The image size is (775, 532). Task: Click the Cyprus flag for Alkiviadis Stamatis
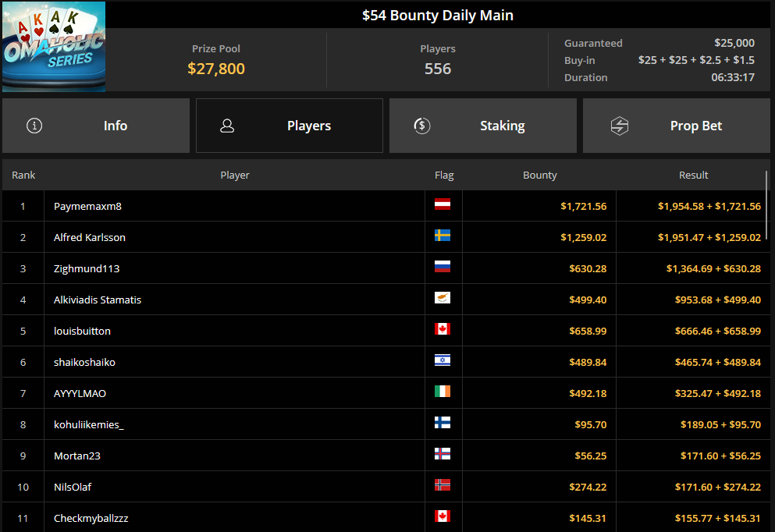click(x=443, y=297)
